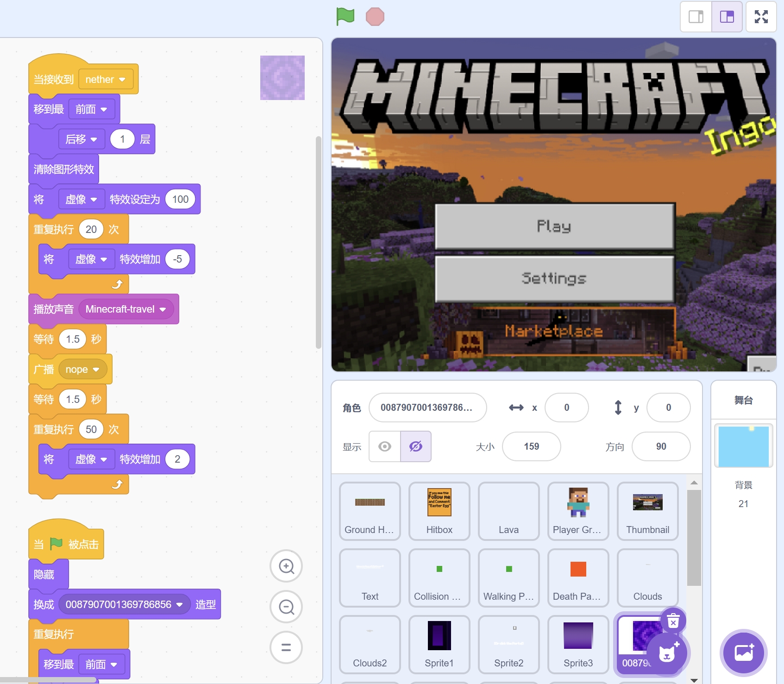Click the sprite size input field
784x684 pixels.
pyautogui.click(x=531, y=446)
